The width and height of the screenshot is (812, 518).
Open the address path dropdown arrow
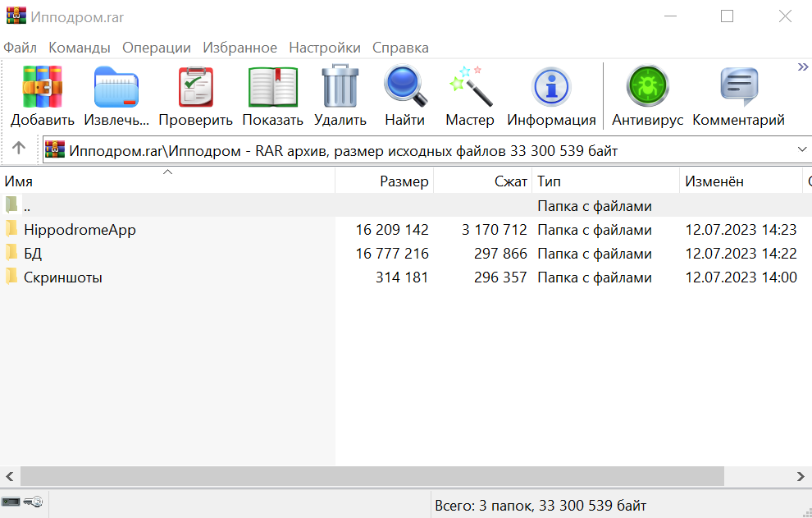[802, 150]
